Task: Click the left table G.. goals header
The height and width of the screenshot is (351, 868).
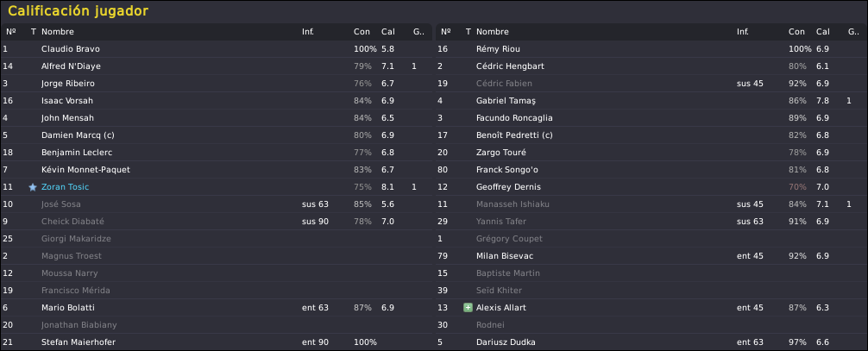Action: (418, 32)
